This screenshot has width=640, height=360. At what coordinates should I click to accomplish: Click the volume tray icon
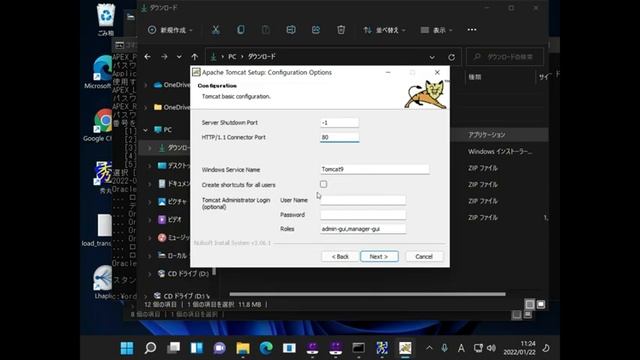tap(491, 348)
